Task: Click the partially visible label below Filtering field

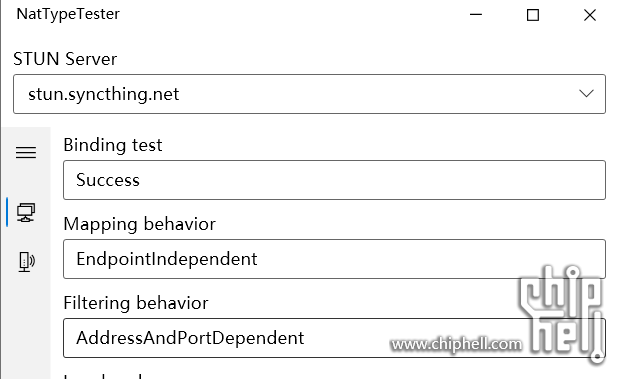Action: (102, 375)
